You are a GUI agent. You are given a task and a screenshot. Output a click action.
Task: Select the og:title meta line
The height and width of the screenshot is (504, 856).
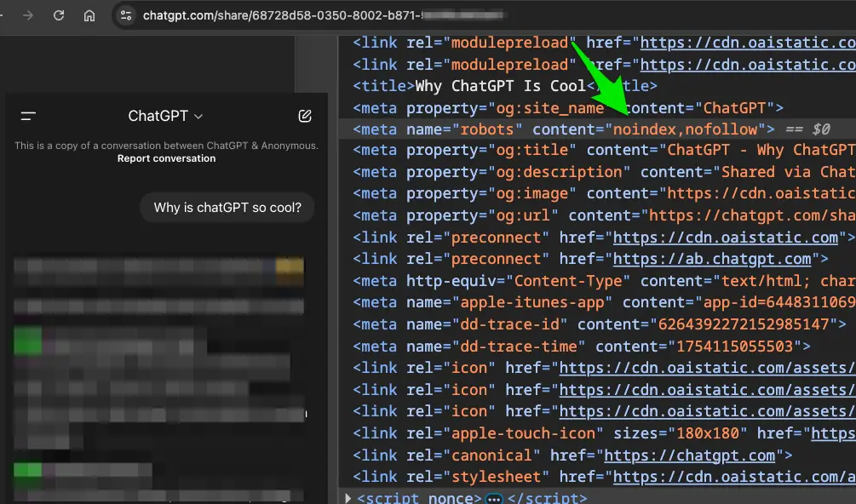pyautogui.click(x=604, y=150)
